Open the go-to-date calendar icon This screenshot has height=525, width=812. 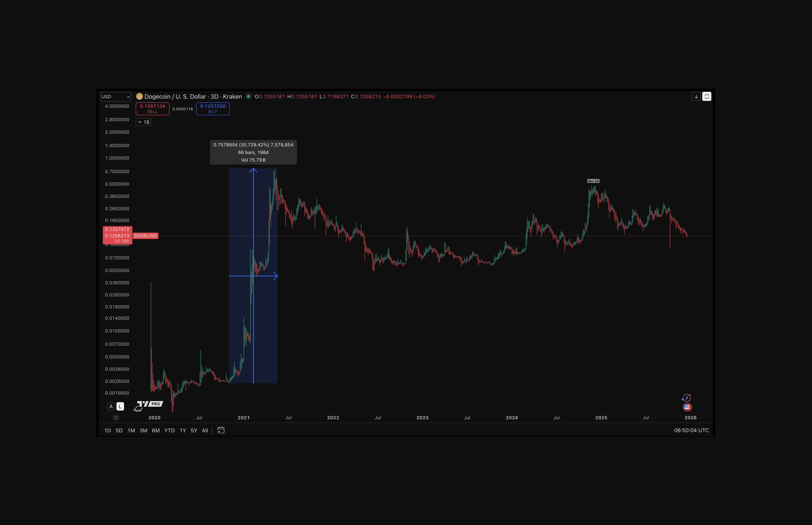coord(221,430)
